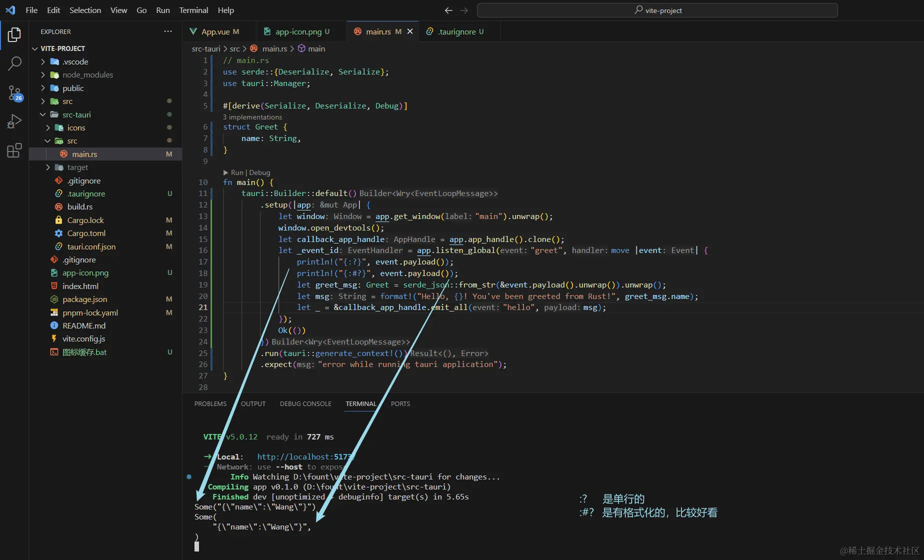Click the Vue icon on App.vue tab

tap(193, 31)
